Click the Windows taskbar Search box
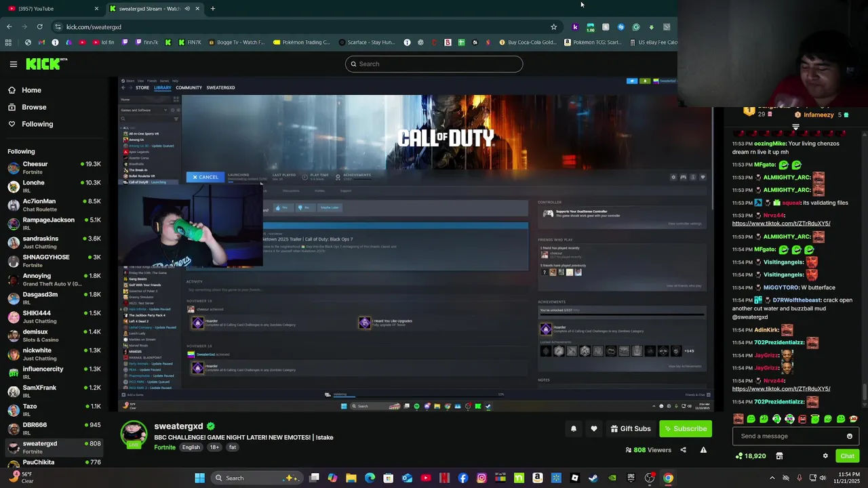 (x=258, y=478)
